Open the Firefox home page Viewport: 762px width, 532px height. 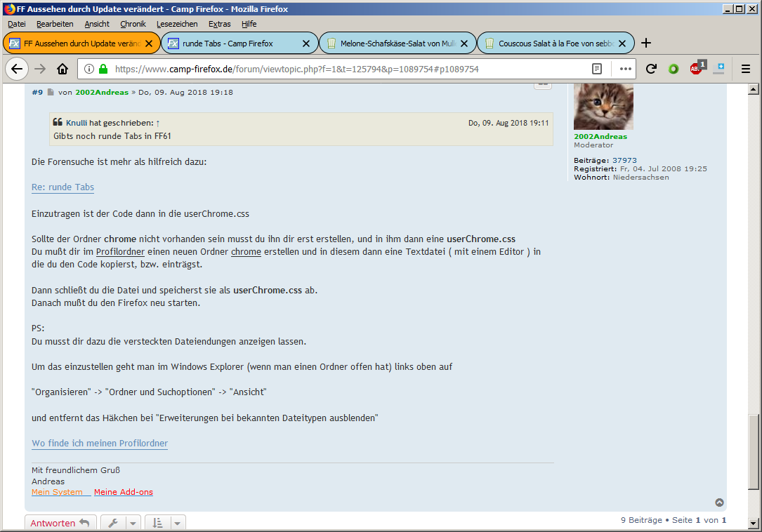point(63,69)
